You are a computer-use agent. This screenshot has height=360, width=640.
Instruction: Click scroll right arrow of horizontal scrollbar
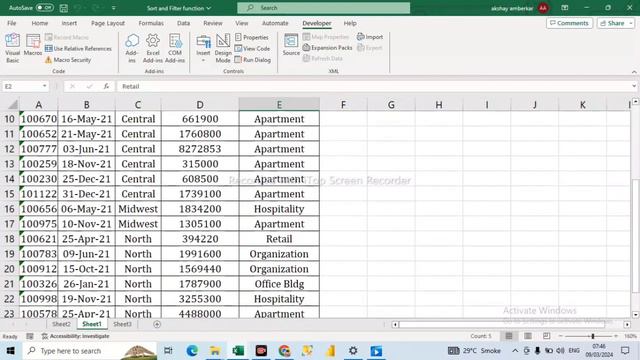627,324
